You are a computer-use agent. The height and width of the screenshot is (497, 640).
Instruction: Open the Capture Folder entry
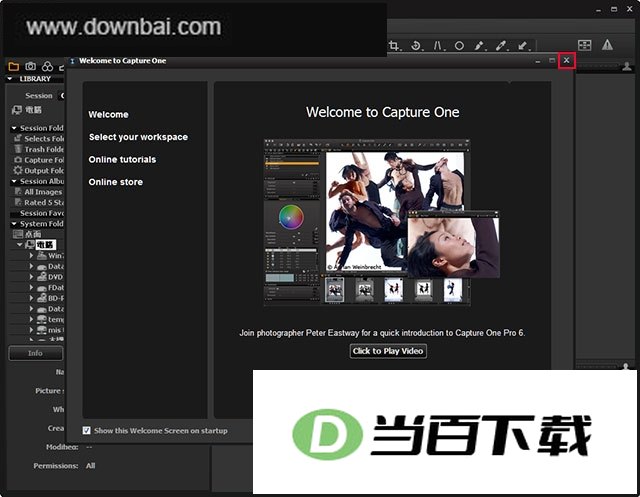click(39, 160)
